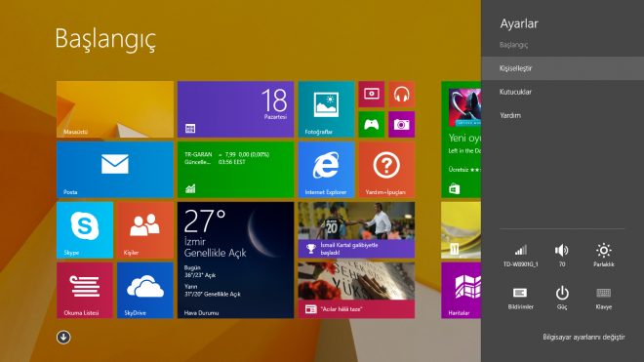Open Yardım+İpuçları help tile

pyautogui.click(x=386, y=170)
